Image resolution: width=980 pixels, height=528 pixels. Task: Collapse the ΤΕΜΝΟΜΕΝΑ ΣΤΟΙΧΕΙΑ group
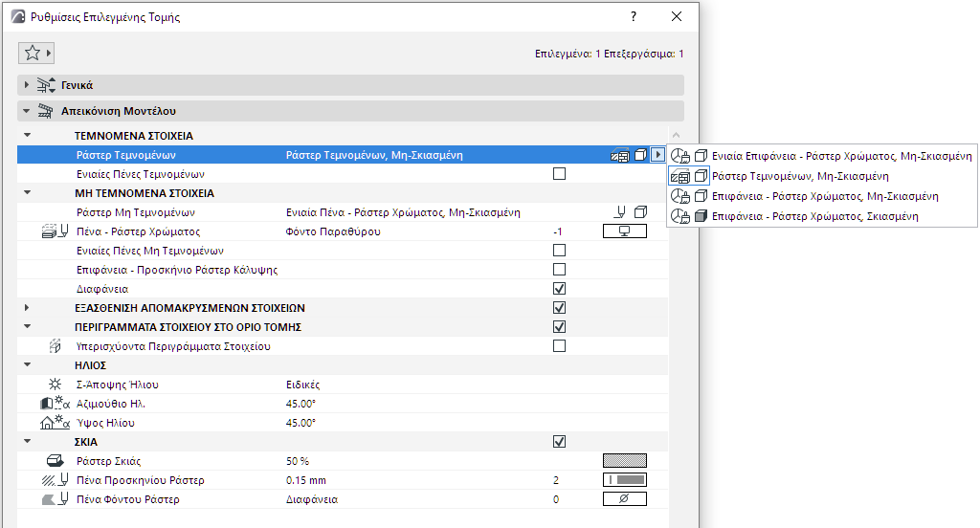(27, 135)
